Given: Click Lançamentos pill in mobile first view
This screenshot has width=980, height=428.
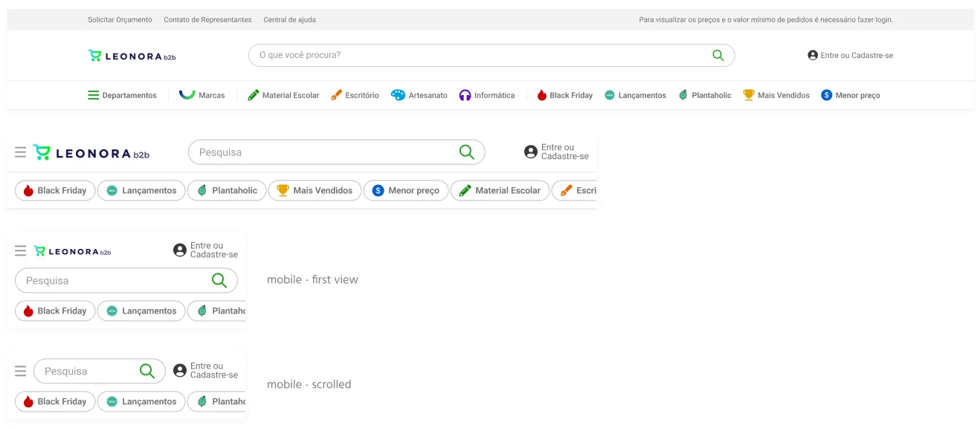Looking at the screenshot, I should [141, 311].
